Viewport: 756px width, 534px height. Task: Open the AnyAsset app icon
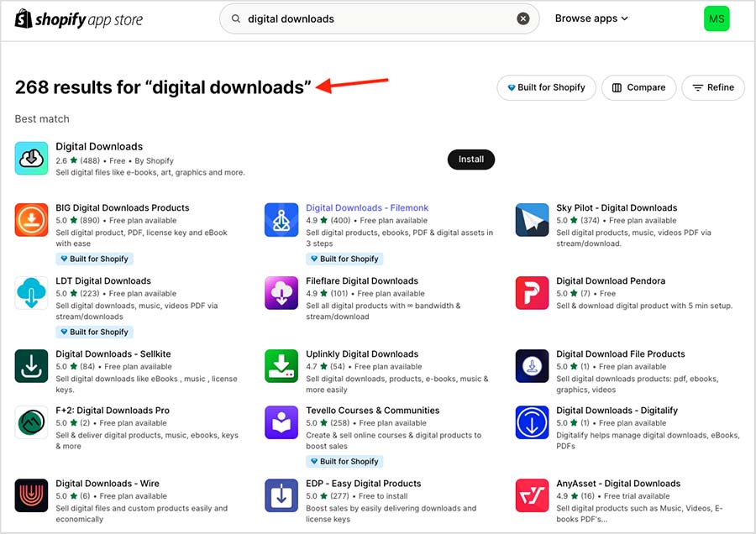pos(532,495)
